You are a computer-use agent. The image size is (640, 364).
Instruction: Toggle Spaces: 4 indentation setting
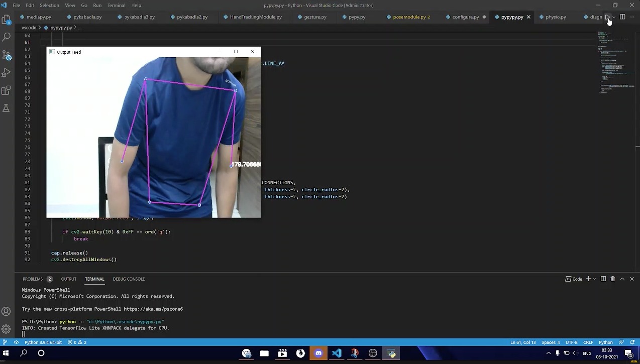[551, 342]
